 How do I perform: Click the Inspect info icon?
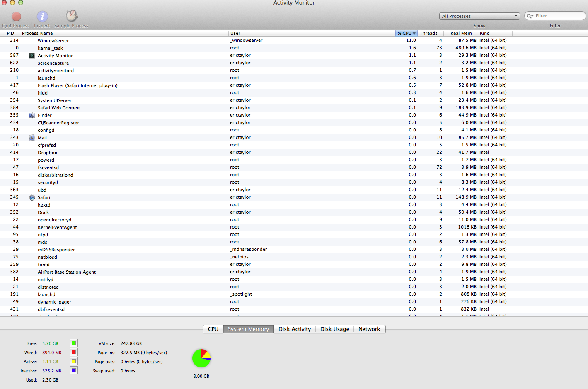click(42, 17)
